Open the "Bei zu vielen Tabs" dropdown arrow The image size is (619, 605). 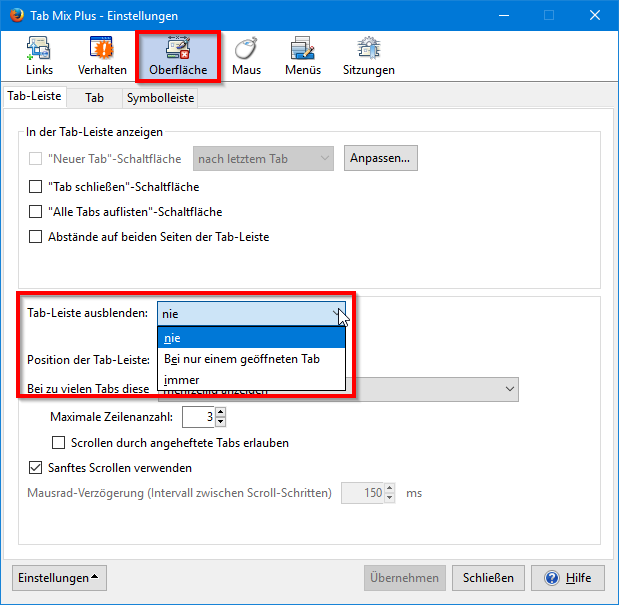[x=510, y=389]
